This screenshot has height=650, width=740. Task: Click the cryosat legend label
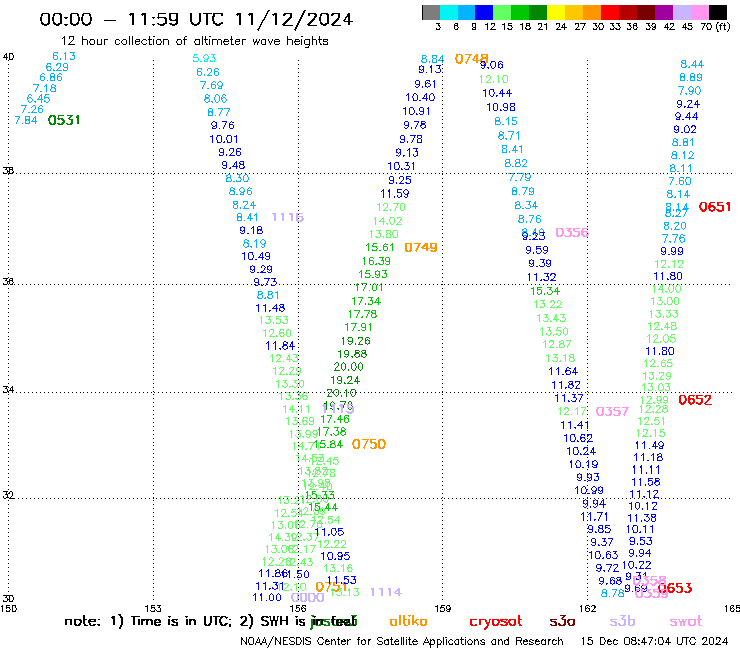point(496,621)
